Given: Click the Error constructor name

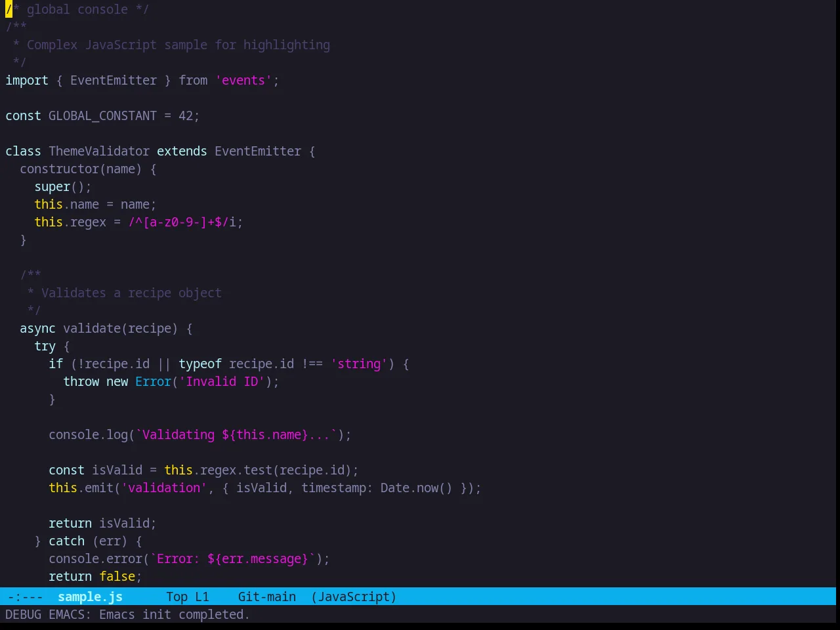Looking at the screenshot, I should 153,381.
